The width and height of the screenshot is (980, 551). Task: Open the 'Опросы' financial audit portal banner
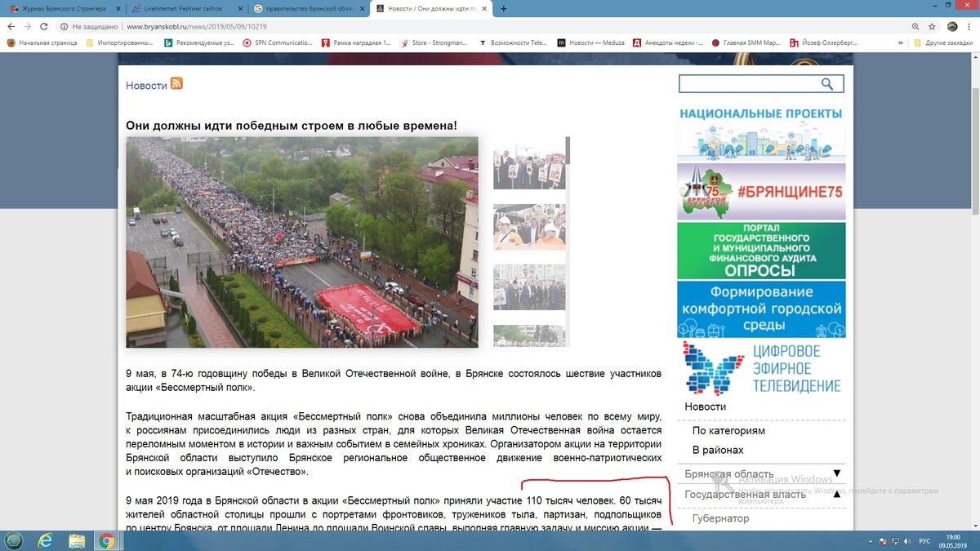761,251
